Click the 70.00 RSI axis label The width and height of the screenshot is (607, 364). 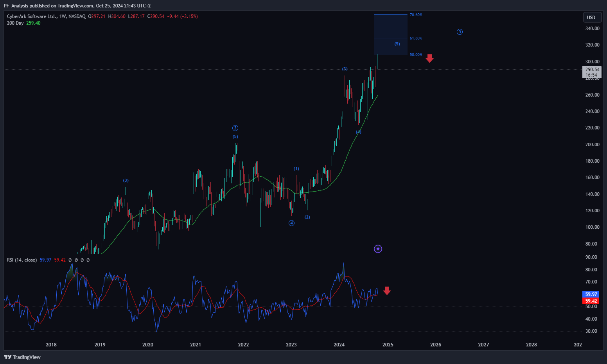pyautogui.click(x=591, y=282)
